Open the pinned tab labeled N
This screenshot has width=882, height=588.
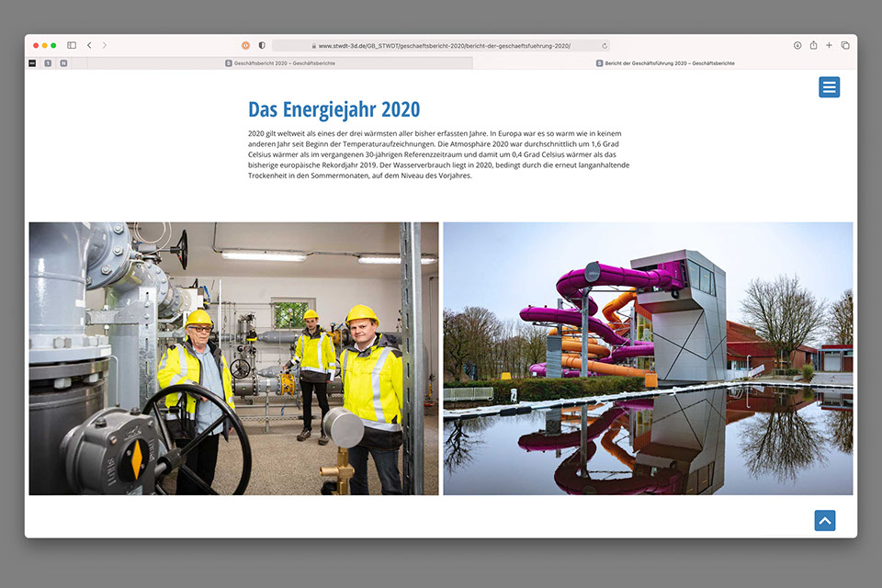[63, 63]
